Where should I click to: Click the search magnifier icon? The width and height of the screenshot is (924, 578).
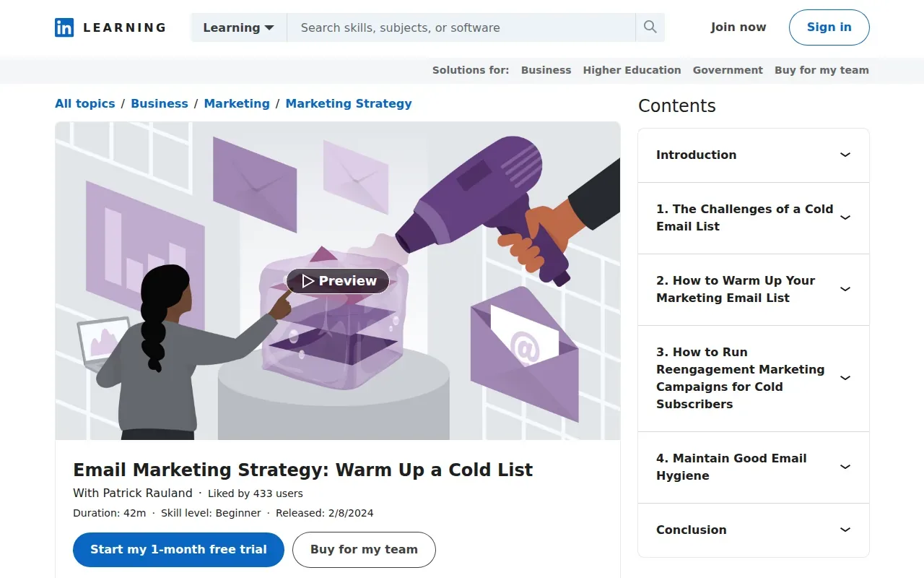tap(650, 27)
